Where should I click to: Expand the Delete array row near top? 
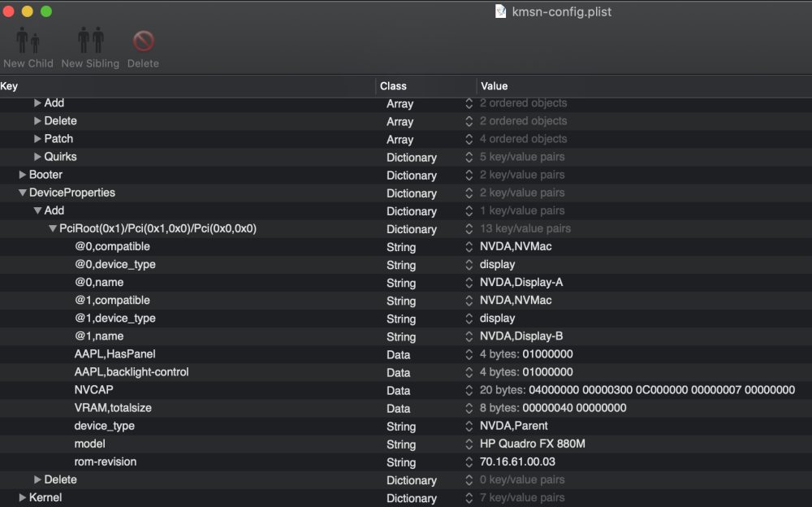pyautogui.click(x=37, y=121)
